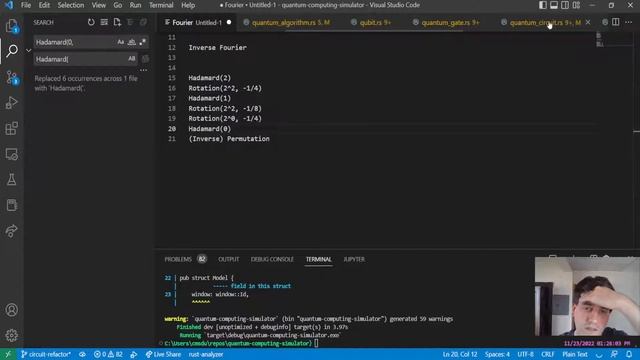Image resolution: width=640 pixels, height=360 pixels.
Task: Go to line via Ln 20, Col 12
Action: 460,354
